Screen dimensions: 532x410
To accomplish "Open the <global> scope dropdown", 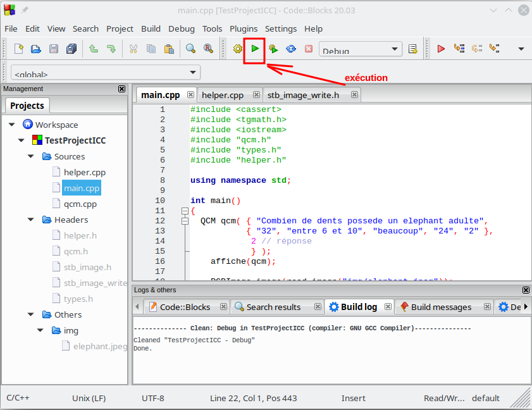I will [106, 72].
